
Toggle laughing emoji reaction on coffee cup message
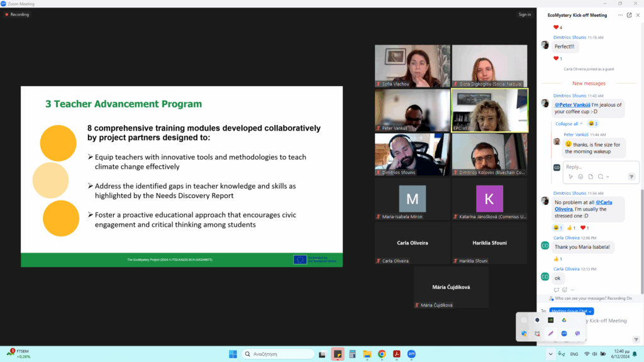coord(593,124)
